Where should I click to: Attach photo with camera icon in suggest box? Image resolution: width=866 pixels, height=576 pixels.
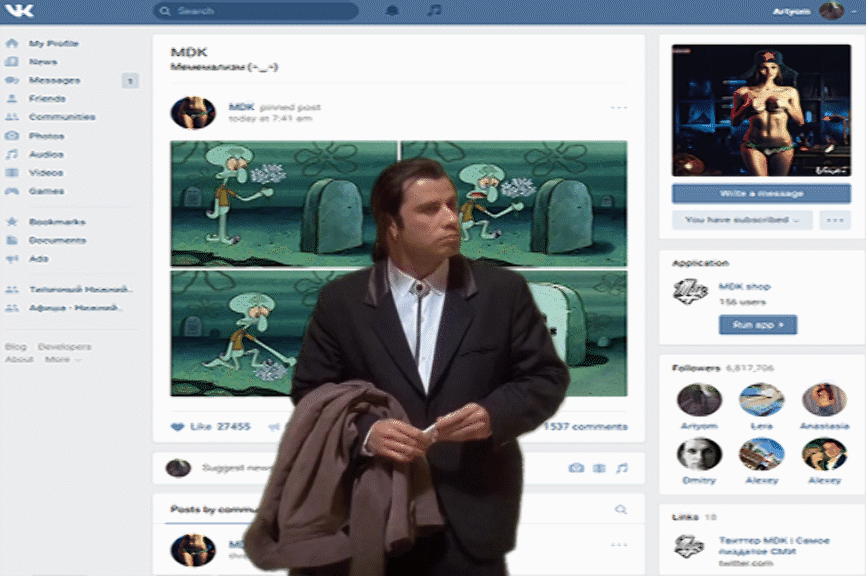(x=576, y=468)
